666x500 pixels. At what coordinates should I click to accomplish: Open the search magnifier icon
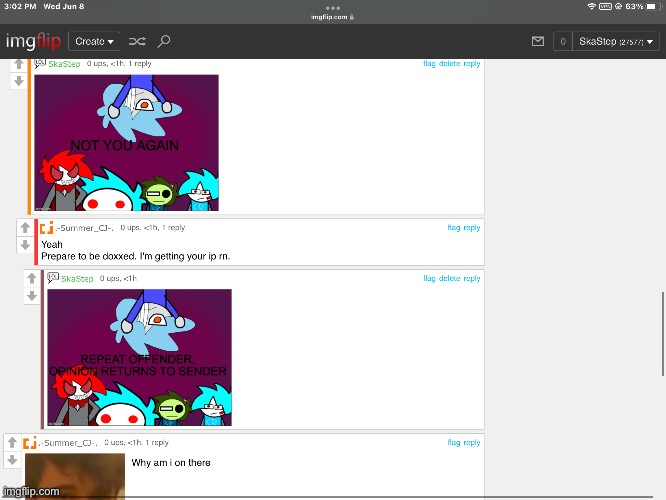[x=164, y=41]
